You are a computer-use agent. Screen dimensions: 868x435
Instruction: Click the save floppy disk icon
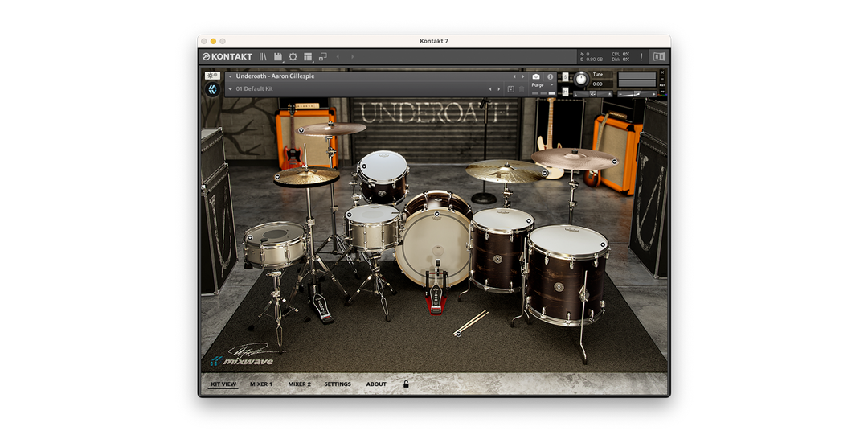pyautogui.click(x=278, y=57)
